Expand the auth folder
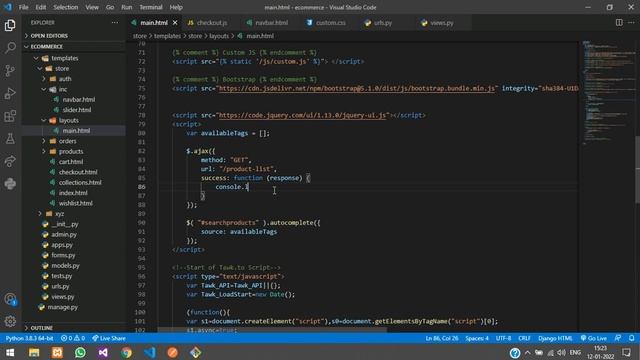 point(65,79)
